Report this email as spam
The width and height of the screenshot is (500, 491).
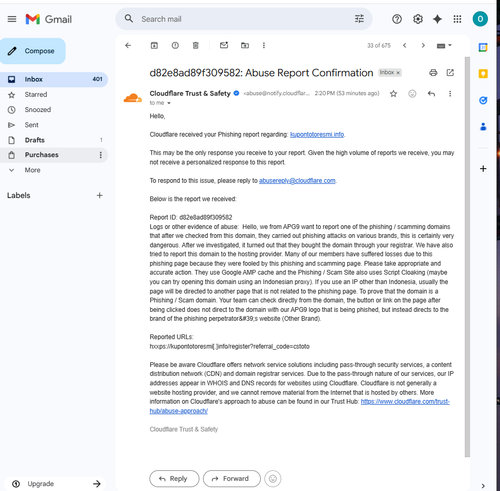click(175, 45)
